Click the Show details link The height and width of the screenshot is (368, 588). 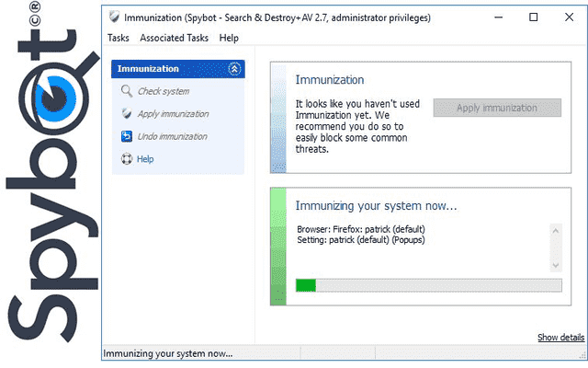pyautogui.click(x=560, y=338)
